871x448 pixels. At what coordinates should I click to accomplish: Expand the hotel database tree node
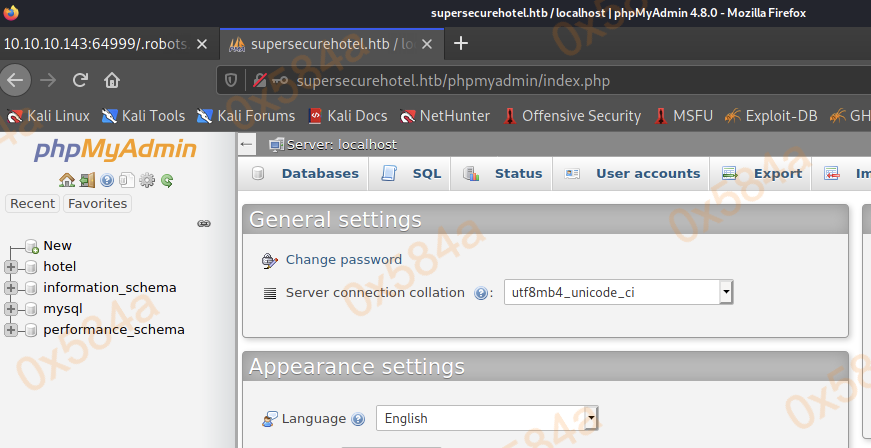click(11, 266)
